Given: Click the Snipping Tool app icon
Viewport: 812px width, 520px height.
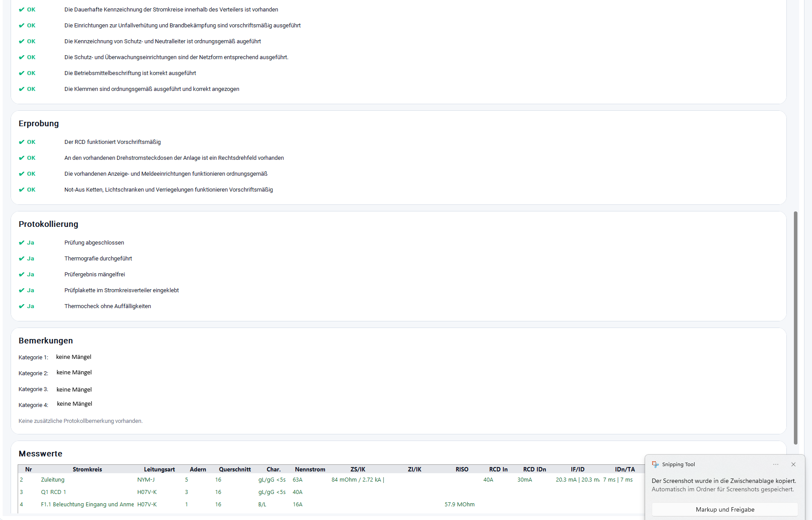Looking at the screenshot, I should point(655,464).
